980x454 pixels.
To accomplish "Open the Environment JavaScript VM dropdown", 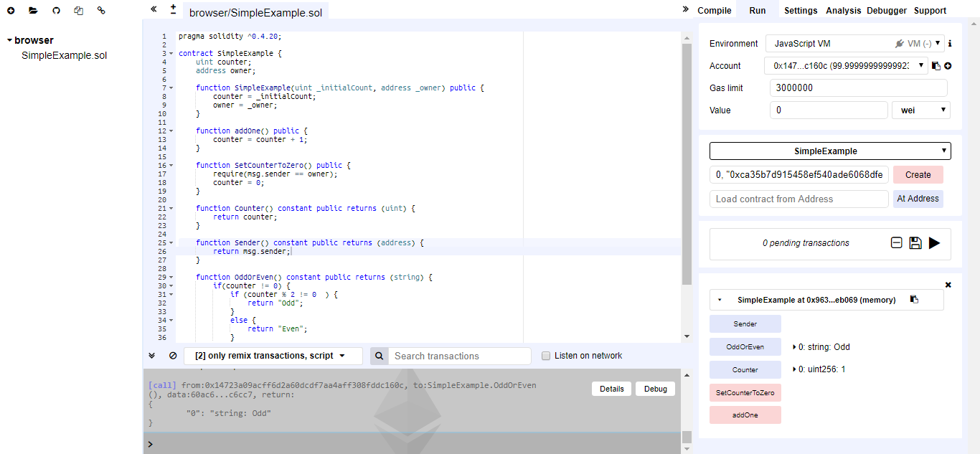I will click(x=855, y=44).
